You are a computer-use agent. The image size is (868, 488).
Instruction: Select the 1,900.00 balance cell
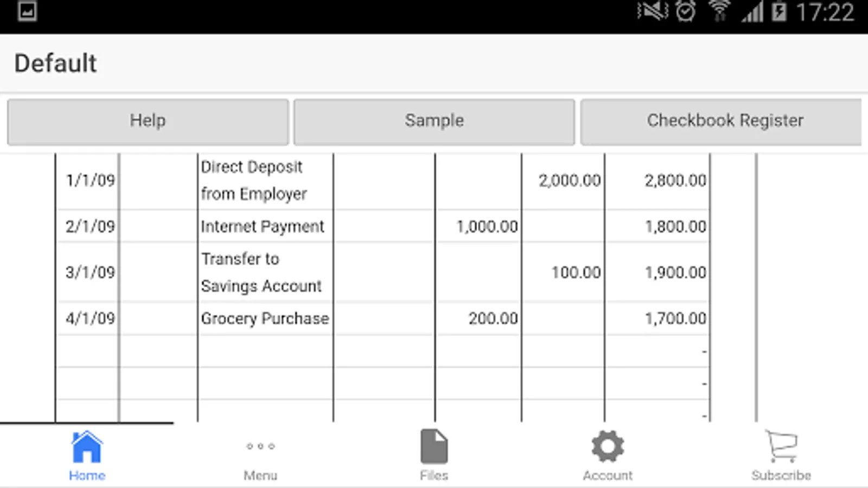[658, 272]
